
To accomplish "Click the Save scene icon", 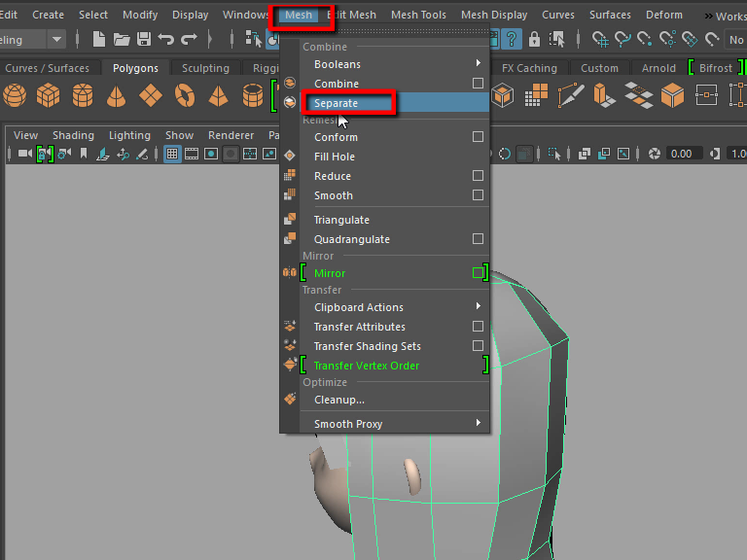I will tap(144, 39).
